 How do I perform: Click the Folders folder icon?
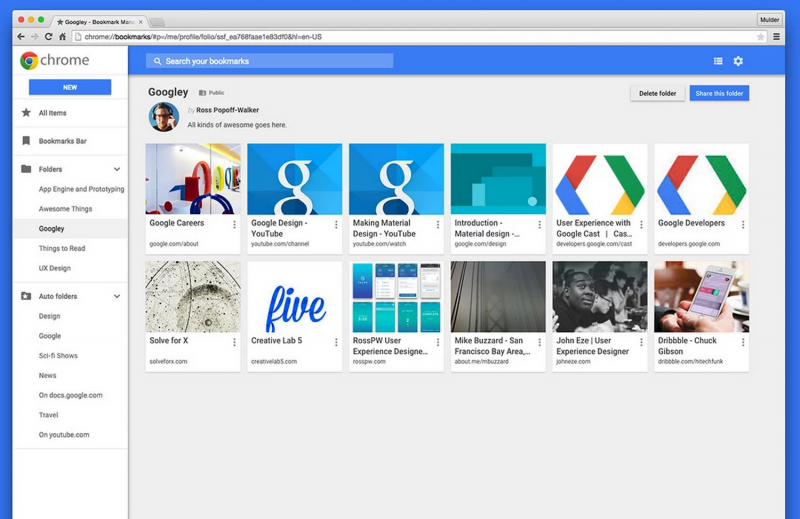(x=26, y=169)
